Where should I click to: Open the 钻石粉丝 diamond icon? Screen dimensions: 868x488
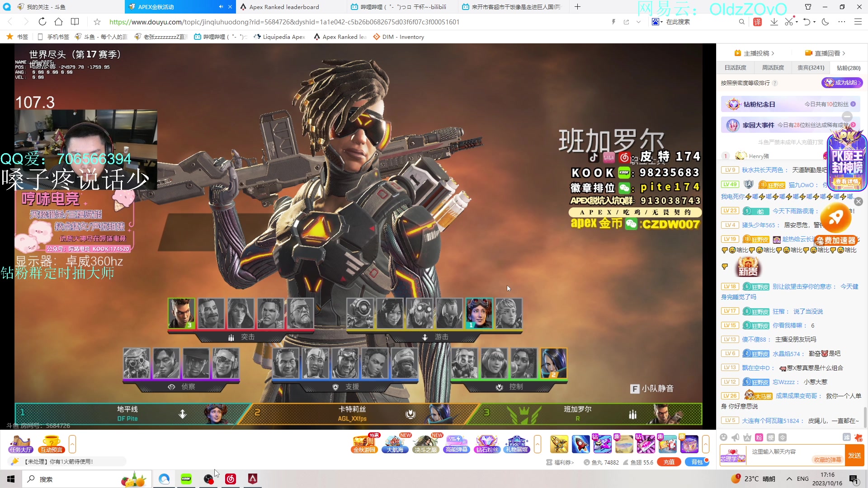pos(487,443)
